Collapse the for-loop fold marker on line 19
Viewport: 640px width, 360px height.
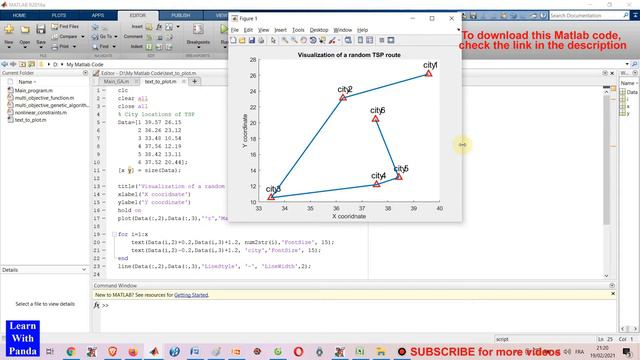pos(114,234)
